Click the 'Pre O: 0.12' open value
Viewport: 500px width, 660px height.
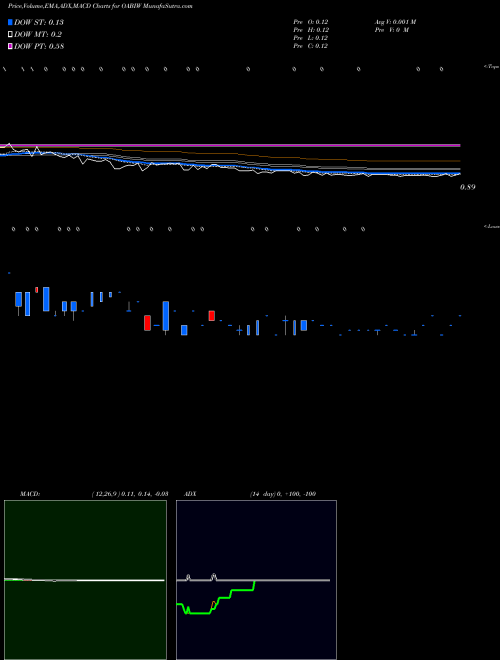311,22
